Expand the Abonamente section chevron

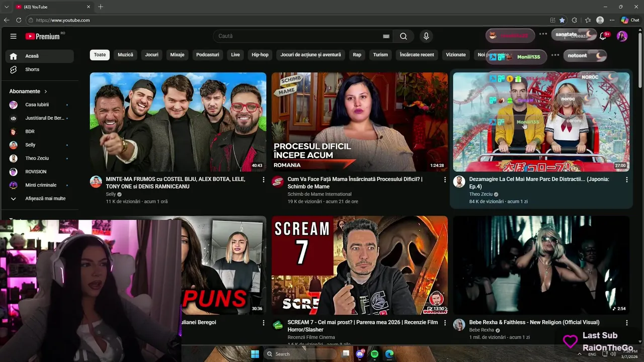46,92
